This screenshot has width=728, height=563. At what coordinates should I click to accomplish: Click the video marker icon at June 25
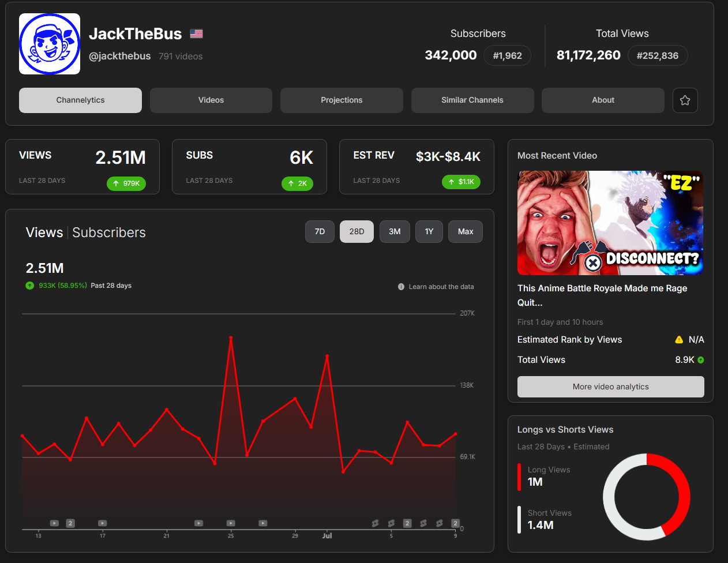(231, 523)
